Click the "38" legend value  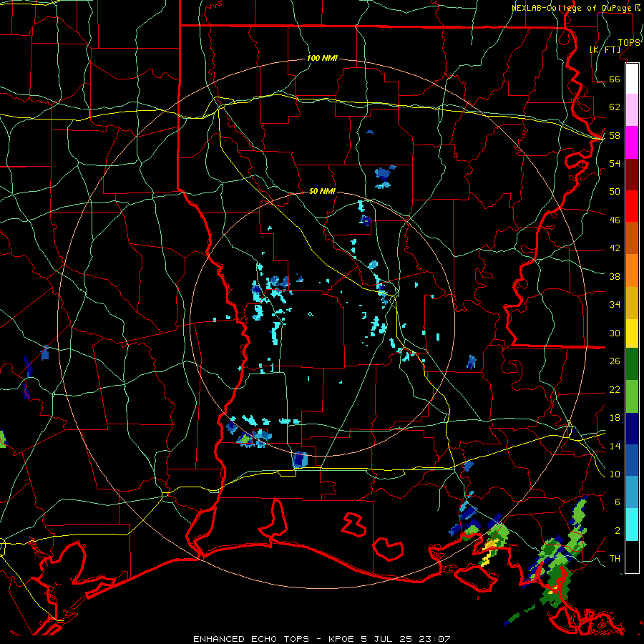point(615,276)
